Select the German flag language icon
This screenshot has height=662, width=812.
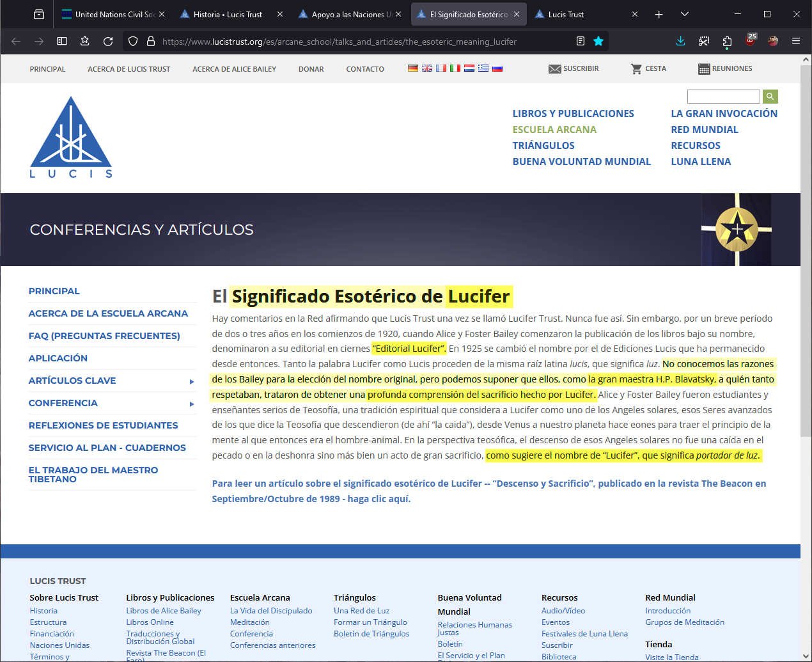point(413,68)
